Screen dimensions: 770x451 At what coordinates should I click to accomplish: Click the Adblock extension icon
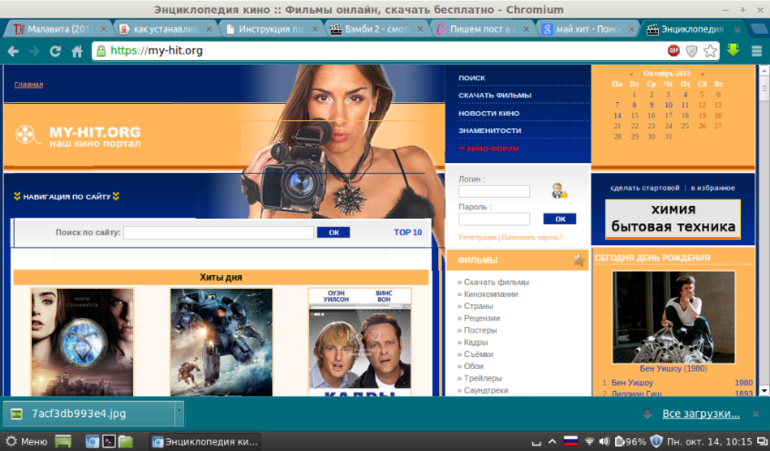(x=674, y=50)
